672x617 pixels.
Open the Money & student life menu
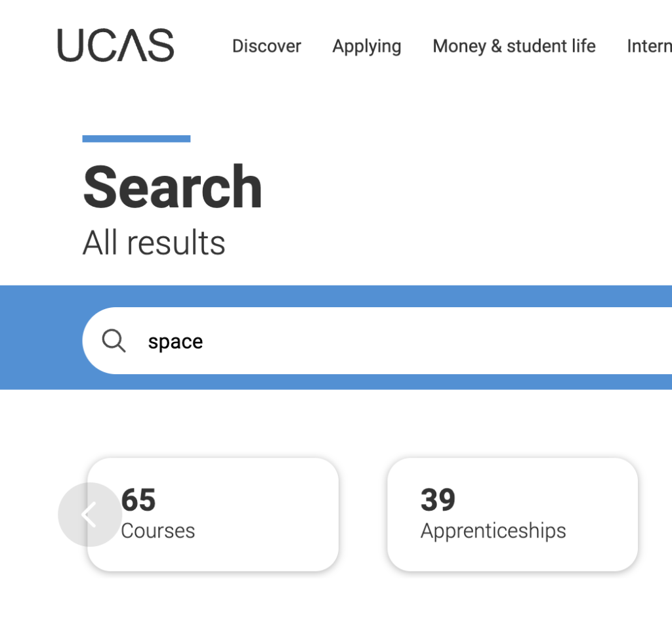tap(514, 46)
